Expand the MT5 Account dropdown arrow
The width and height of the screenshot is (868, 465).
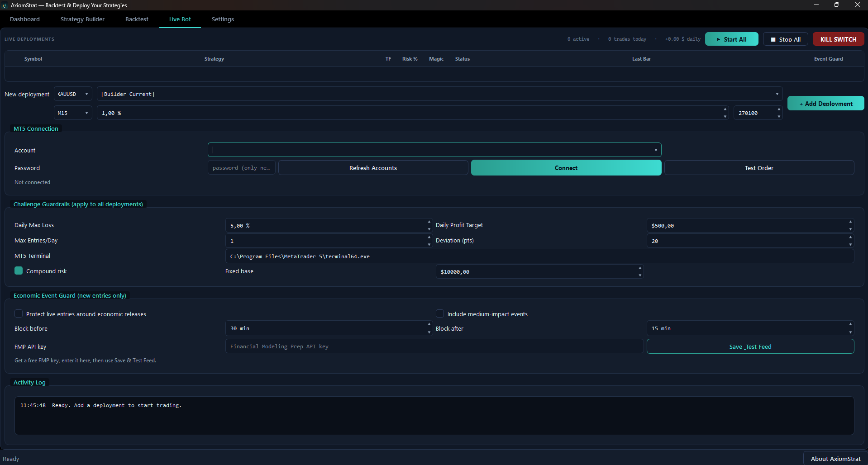click(x=656, y=150)
